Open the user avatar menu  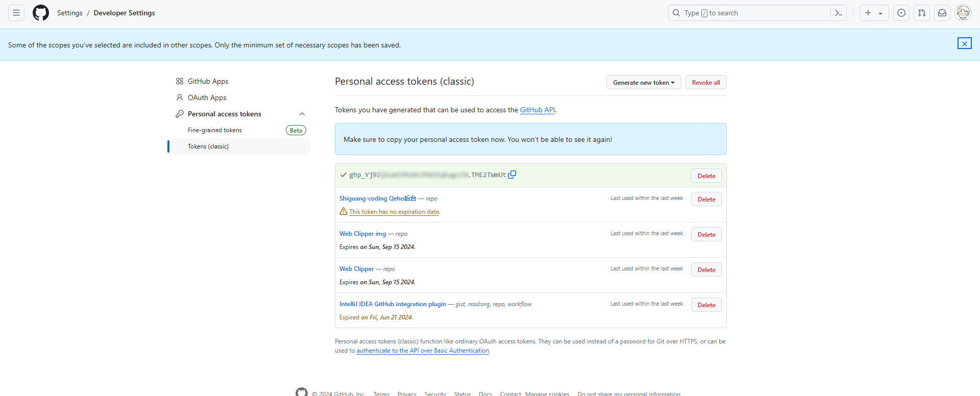963,13
